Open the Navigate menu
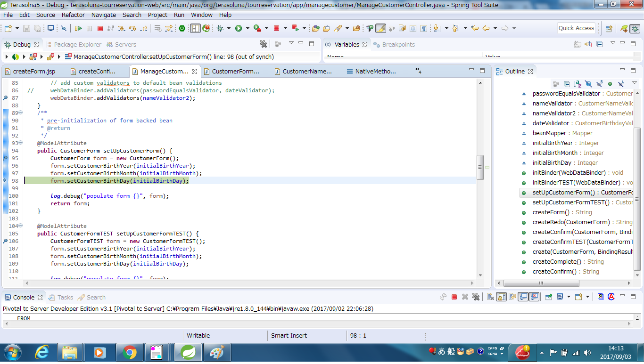 click(104, 15)
